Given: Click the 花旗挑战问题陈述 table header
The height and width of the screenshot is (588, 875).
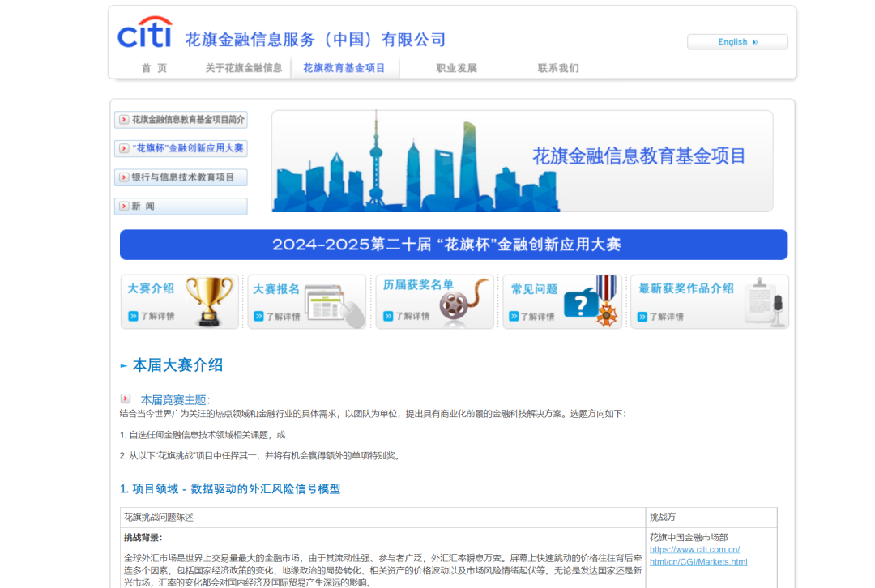Looking at the screenshot, I should [159, 518].
